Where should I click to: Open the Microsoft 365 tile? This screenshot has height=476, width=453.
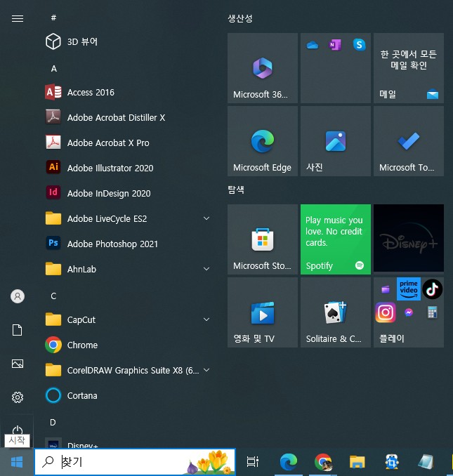263,68
